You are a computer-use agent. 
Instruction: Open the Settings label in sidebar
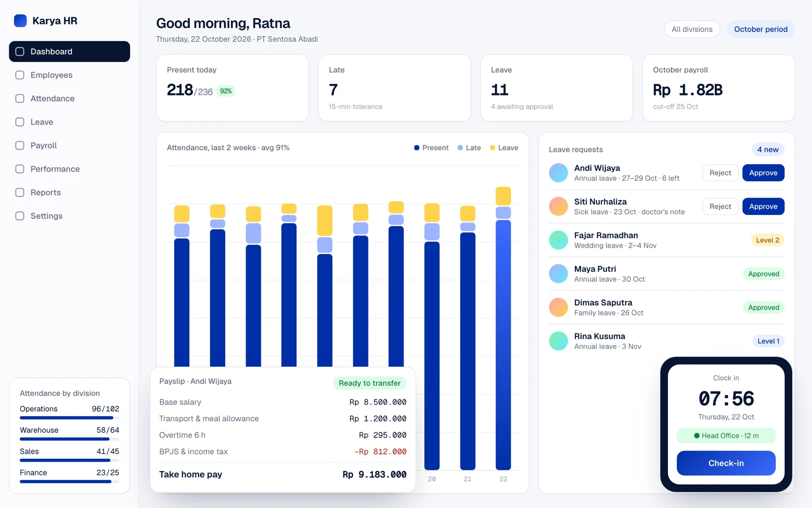coord(46,216)
